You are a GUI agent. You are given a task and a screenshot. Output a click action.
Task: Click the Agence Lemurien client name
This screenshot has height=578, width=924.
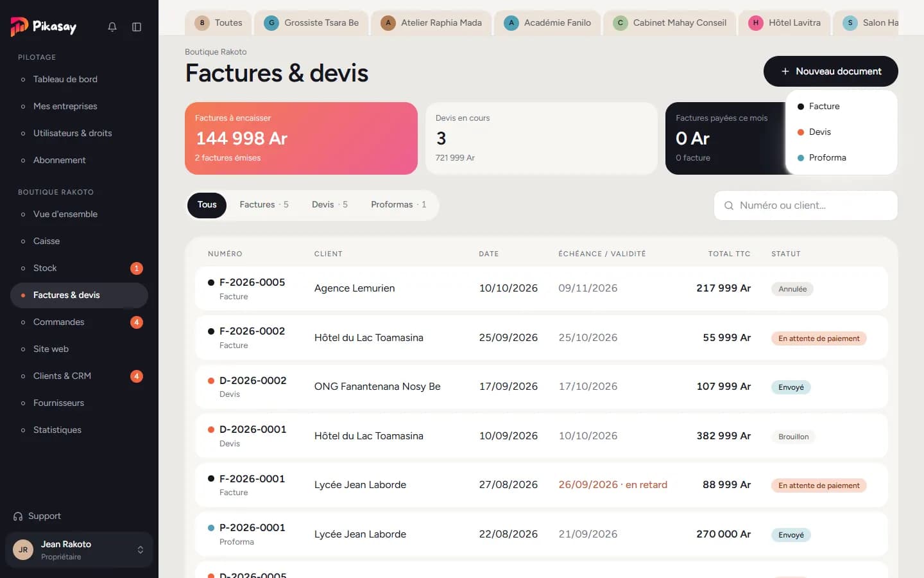click(x=355, y=288)
